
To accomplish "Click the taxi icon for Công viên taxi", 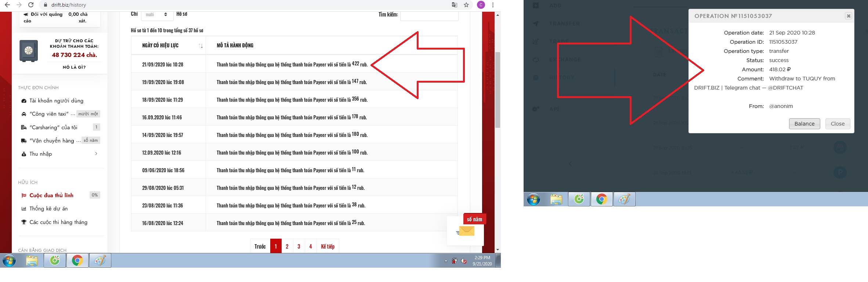I will tap(24, 114).
